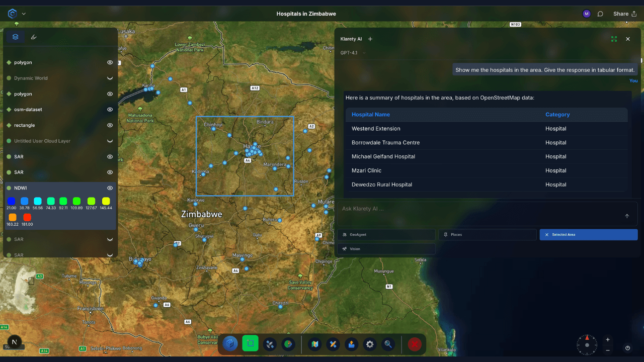
Task: Hide the osm-dataset layer
Action: (110, 110)
